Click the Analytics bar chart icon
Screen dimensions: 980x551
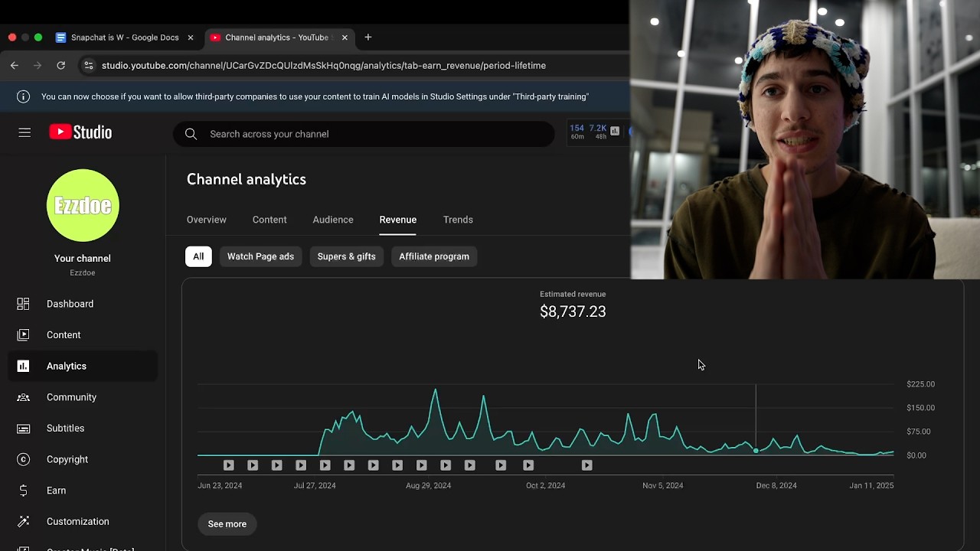click(23, 366)
